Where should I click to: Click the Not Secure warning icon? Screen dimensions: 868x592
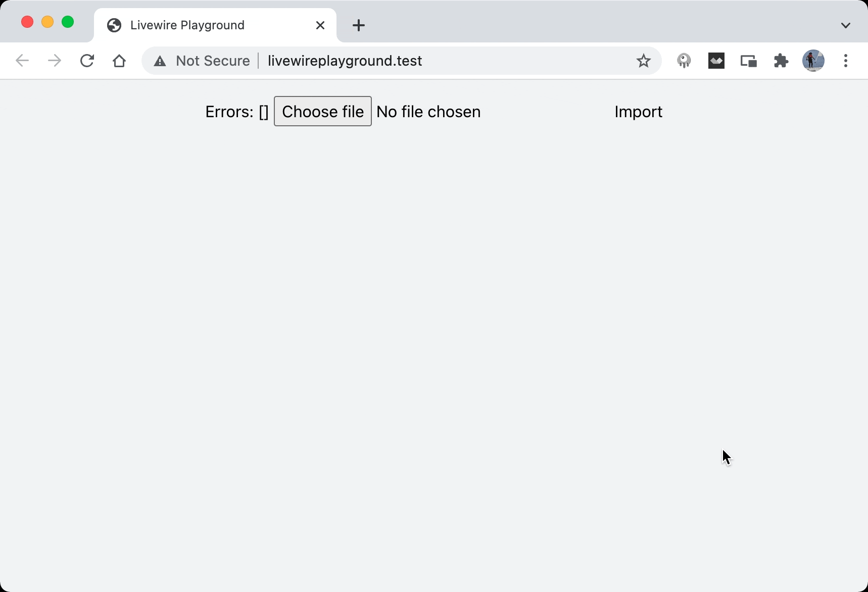point(160,61)
